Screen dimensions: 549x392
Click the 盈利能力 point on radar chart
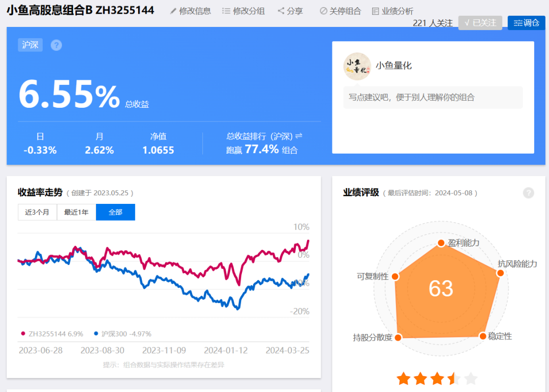click(x=441, y=243)
